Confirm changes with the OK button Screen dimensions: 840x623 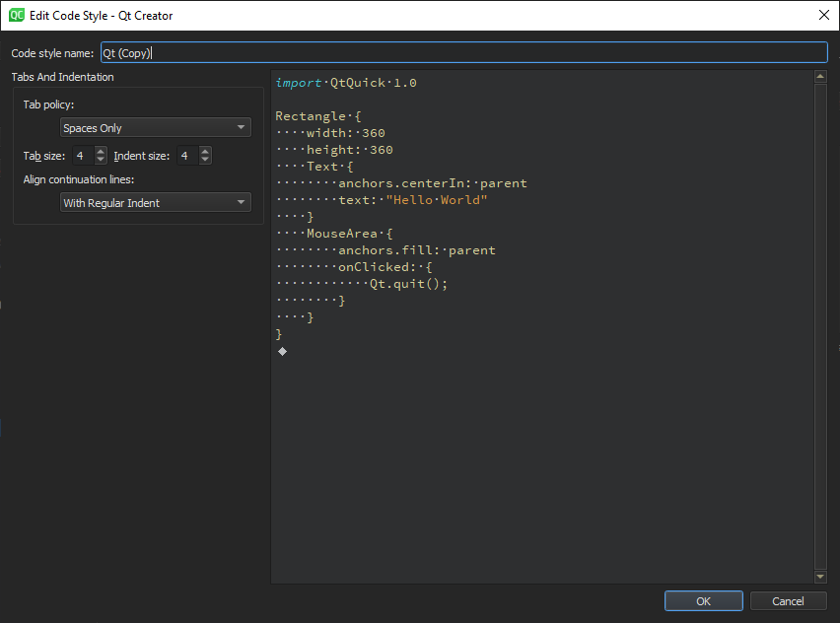[x=703, y=600]
